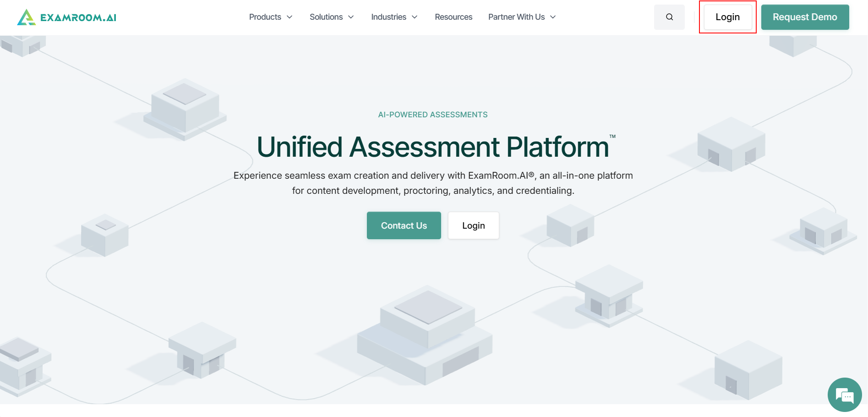
Task: Open the search magnifier icon
Action: click(x=669, y=17)
